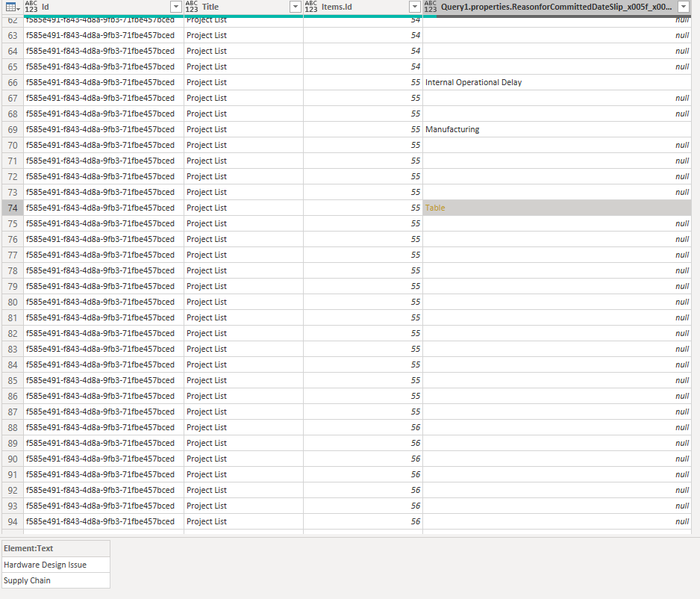This screenshot has width=700, height=599.
Task: Select the Query1.properties.ReasonforCommittedDateSlip column header
Action: click(x=557, y=7)
